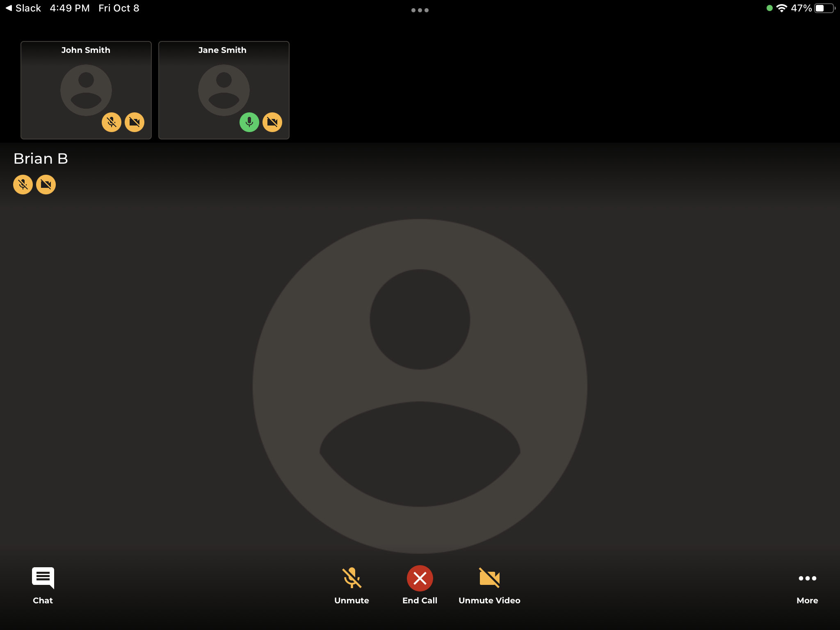This screenshot has width=840, height=630.
Task: Tap the three-dot multitasking control at top
Action: pos(420,10)
